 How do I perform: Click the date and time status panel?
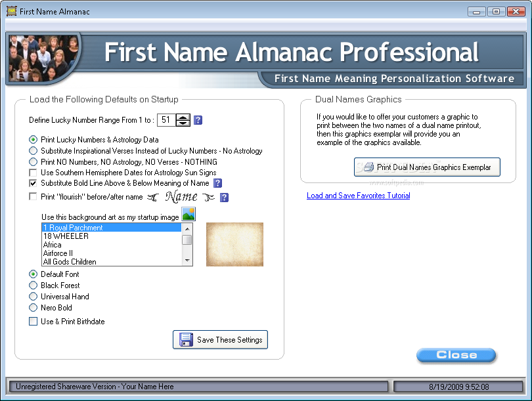click(x=458, y=387)
